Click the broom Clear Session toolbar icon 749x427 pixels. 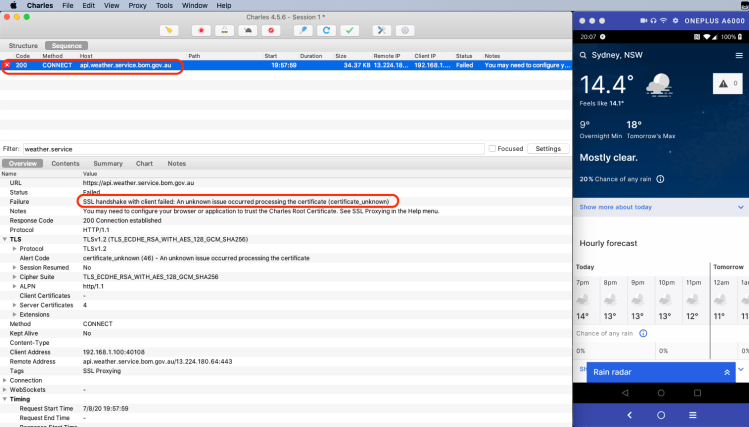[x=167, y=31]
